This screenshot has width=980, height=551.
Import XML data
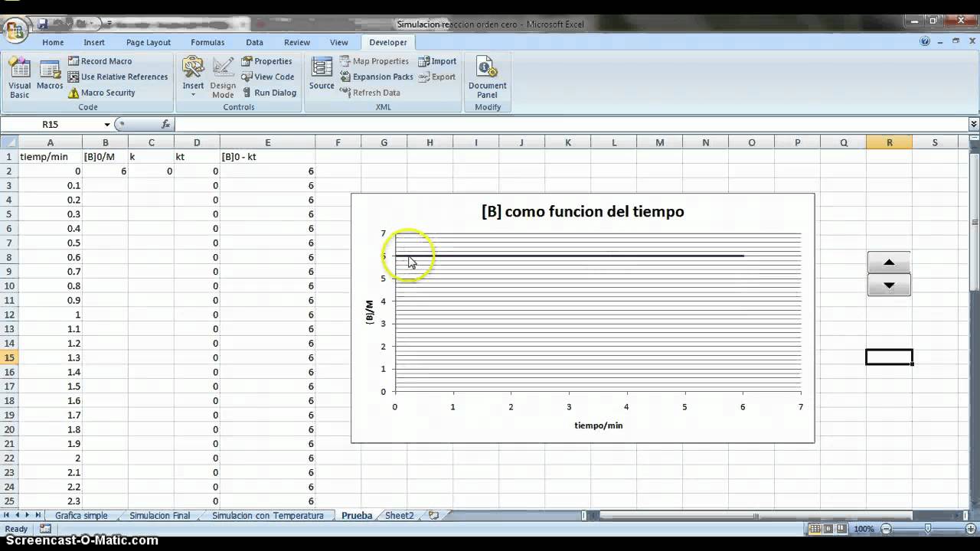437,61
